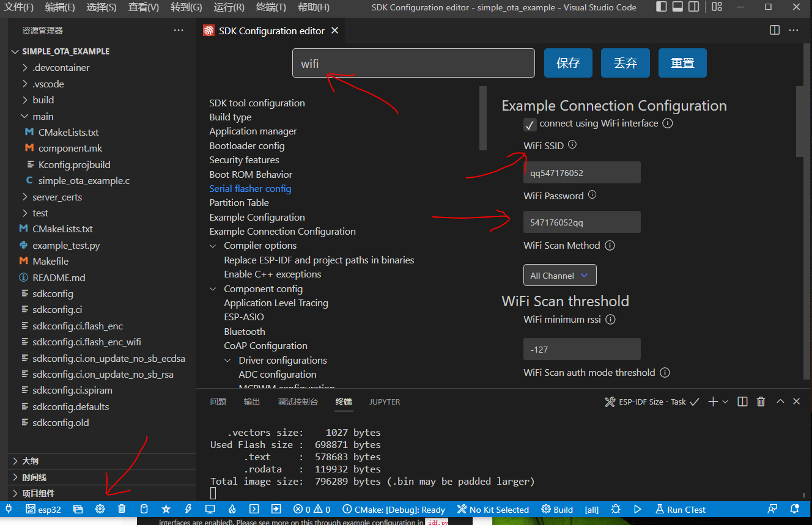Image resolution: width=812 pixels, height=525 pixels.
Task: Open simple_ota_example.c file
Action: (x=84, y=181)
